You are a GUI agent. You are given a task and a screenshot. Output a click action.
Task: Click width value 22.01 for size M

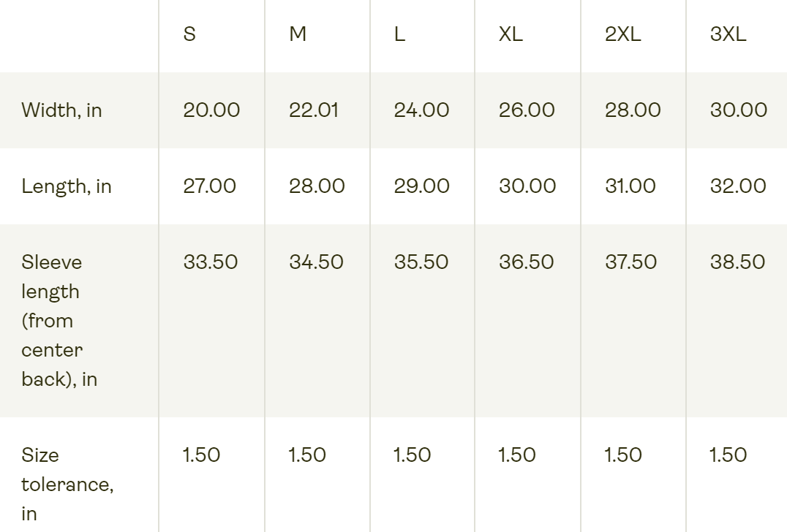[314, 110]
